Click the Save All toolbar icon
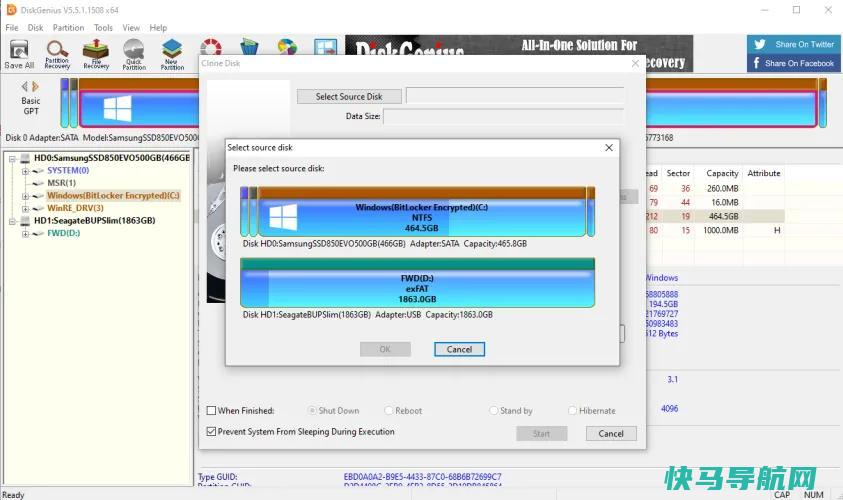Image resolution: width=843 pixels, height=500 pixels. pyautogui.click(x=19, y=54)
